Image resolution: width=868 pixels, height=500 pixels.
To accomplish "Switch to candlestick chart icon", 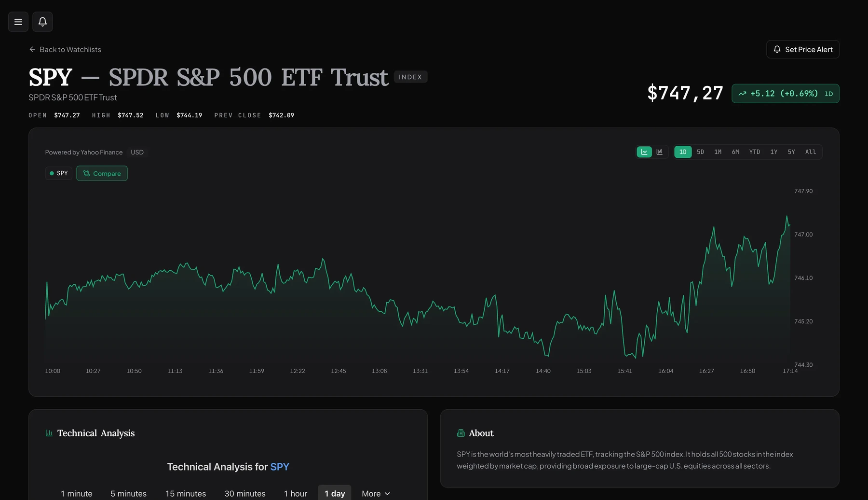I will pyautogui.click(x=660, y=152).
